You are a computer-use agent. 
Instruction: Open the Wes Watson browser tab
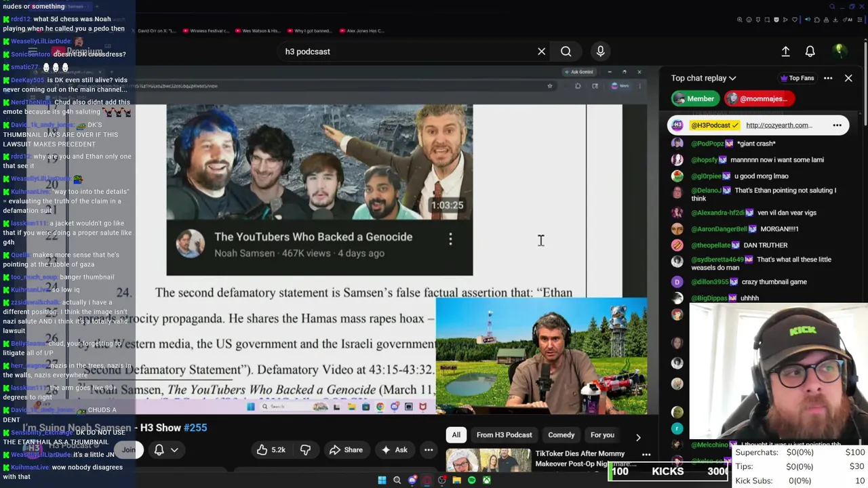(x=260, y=30)
